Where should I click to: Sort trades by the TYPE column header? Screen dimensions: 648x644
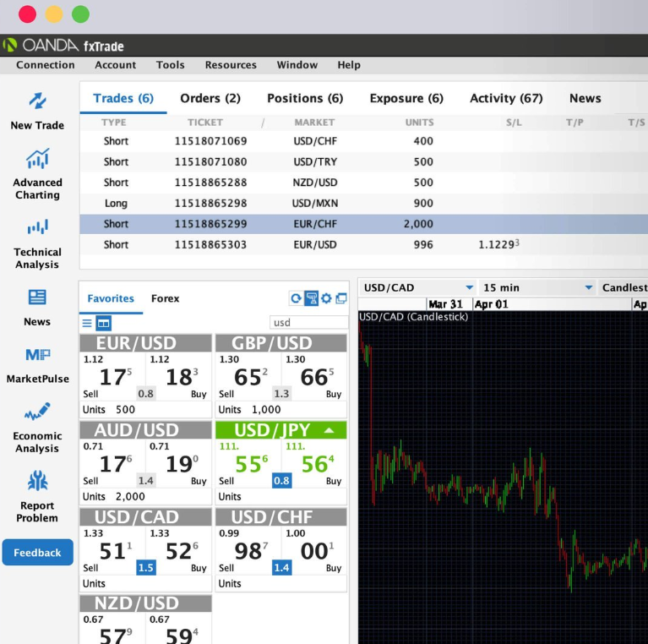(x=114, y=123)
